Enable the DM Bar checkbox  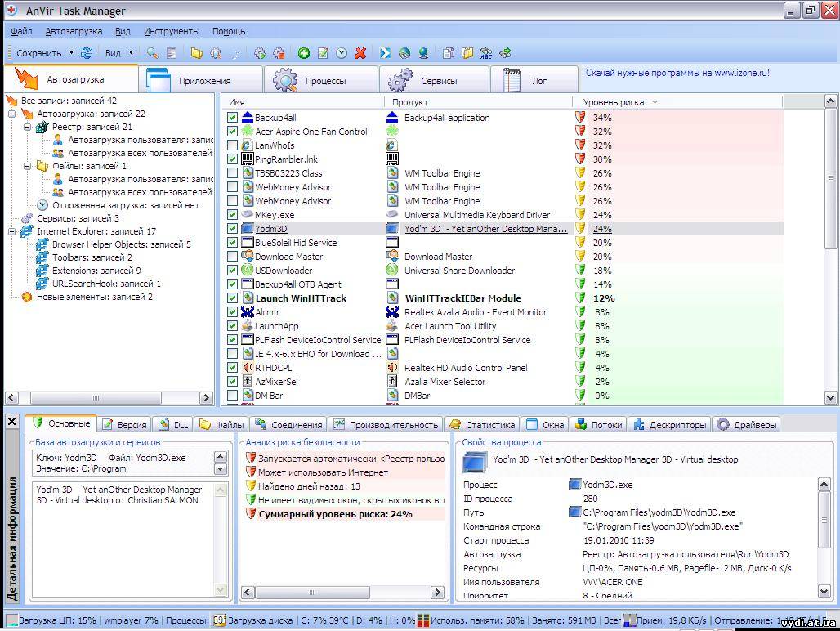pyautogui.click(x=233, y=396)
